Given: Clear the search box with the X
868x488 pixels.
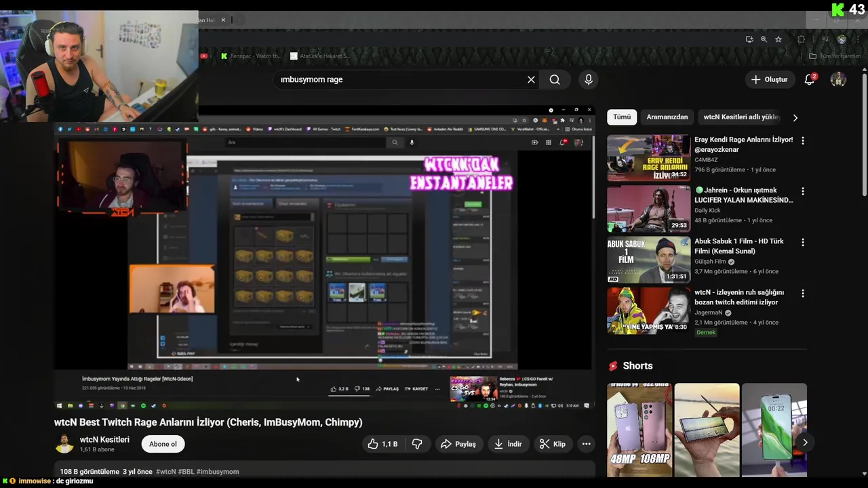Looking at the screenshot, I should [x=531, y=79].
